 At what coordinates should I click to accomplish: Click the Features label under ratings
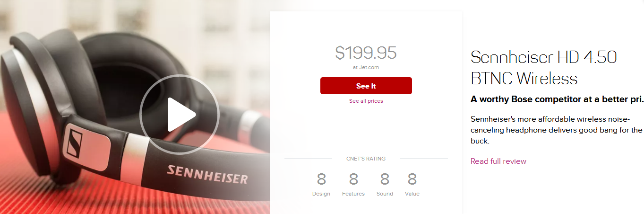click(x=353, y=194)
